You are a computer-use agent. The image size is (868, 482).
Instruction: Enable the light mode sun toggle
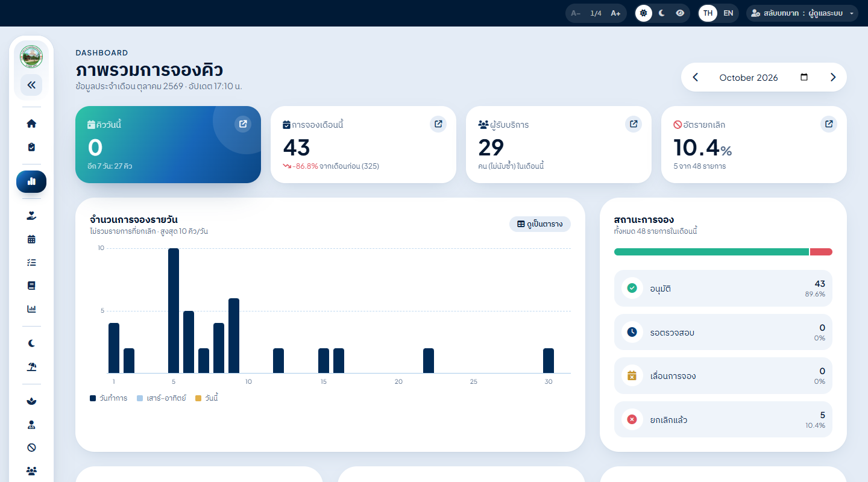(x=644, y=13)
